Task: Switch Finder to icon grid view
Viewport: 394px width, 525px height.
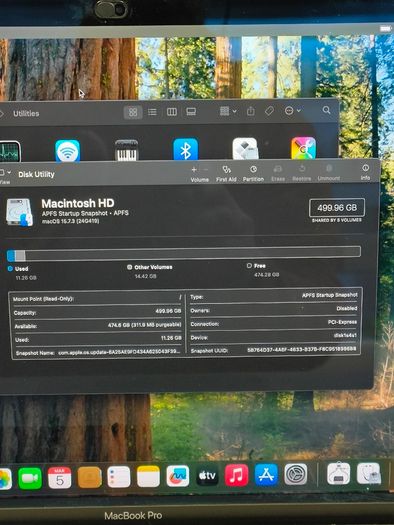Action: click(133, 112)
